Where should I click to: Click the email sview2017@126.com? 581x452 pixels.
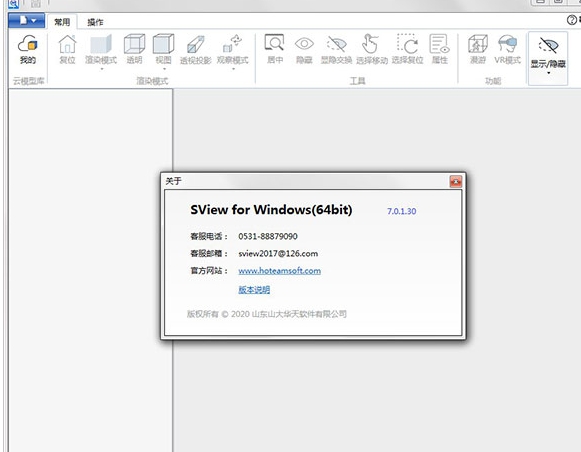278,254
